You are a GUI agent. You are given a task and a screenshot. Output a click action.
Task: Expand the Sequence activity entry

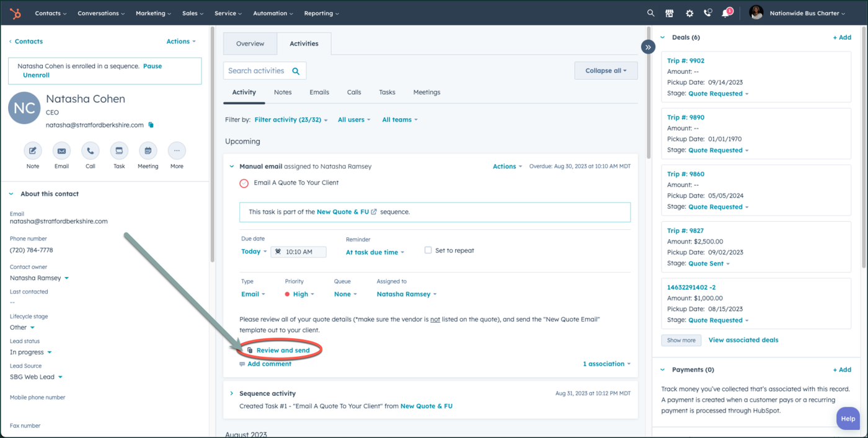tap(232, 393)
